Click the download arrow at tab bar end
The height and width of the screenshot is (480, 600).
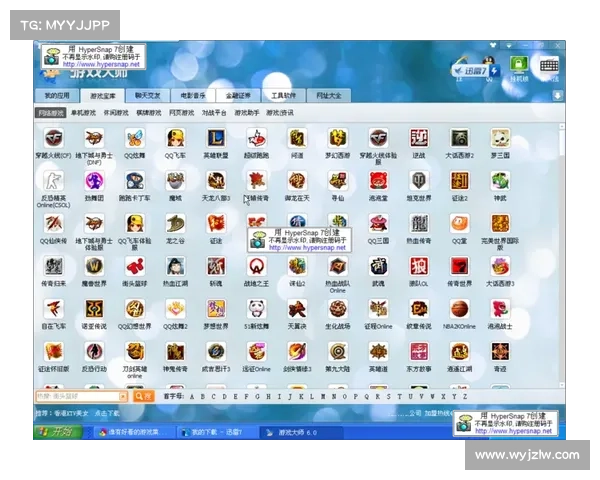pyautogui.click(x=557, y=96)
